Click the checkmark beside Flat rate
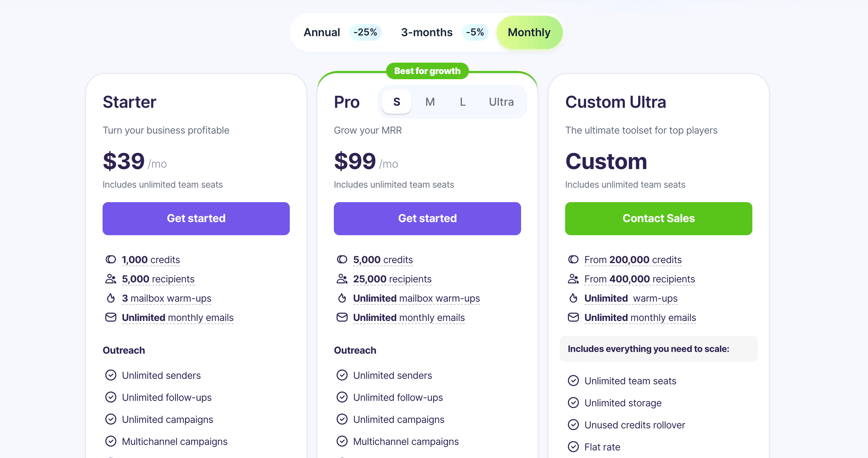This screenshot has height=458, width=868. coord(573,447)
